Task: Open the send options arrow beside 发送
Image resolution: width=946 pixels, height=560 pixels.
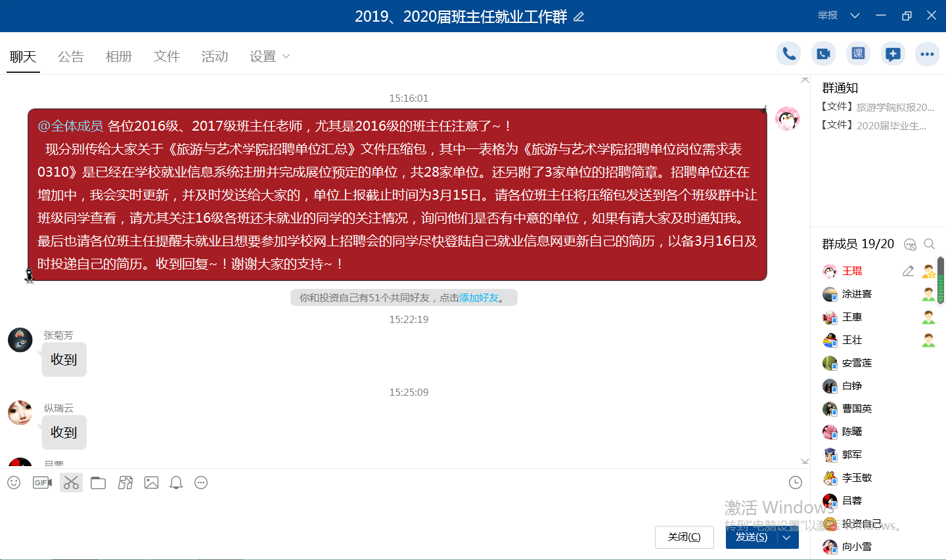Action: 787,537
